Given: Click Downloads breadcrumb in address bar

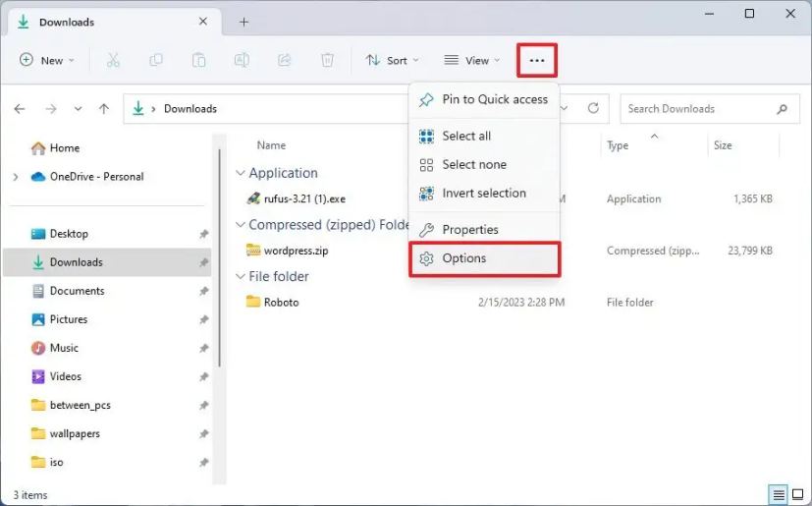Looking at the screenshot, I should pos(190,109).
